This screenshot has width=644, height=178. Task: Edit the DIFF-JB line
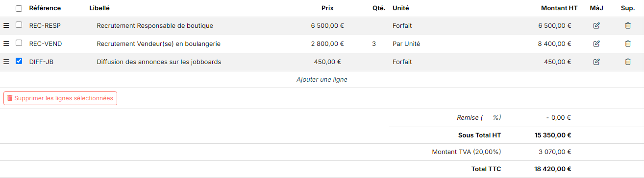pyautogui.click(x=596, y=62)
